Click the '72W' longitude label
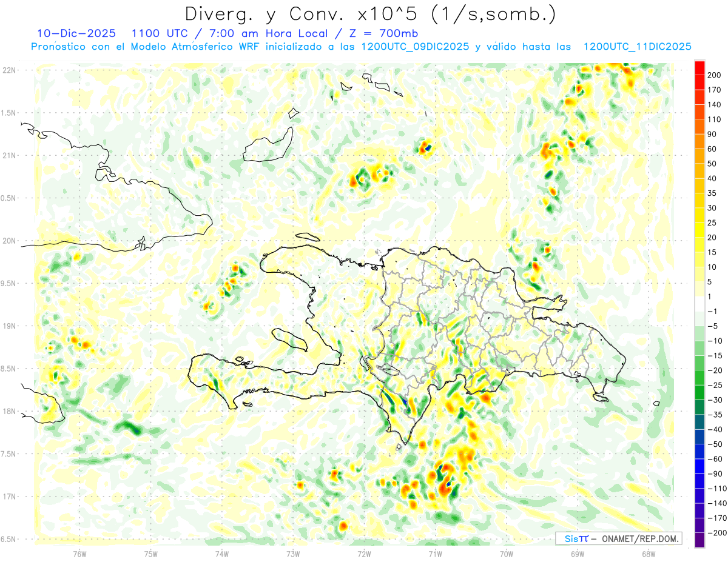 [364, 554]
